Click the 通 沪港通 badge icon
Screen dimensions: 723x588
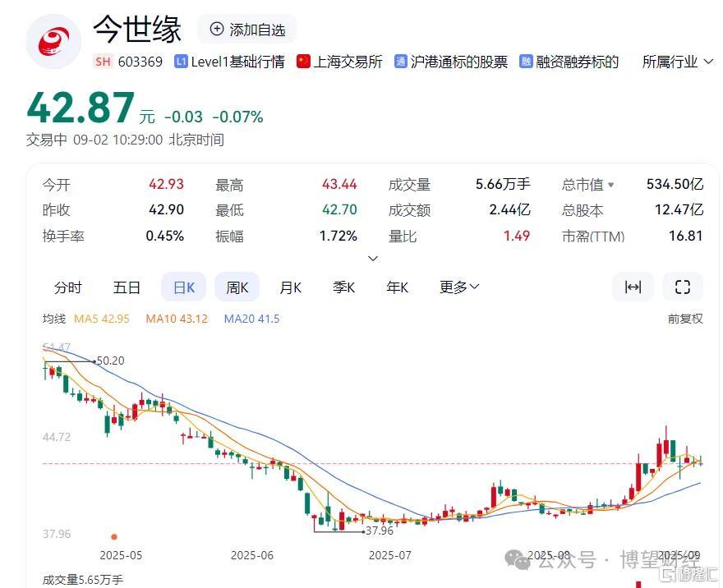[x=401, y=62]
